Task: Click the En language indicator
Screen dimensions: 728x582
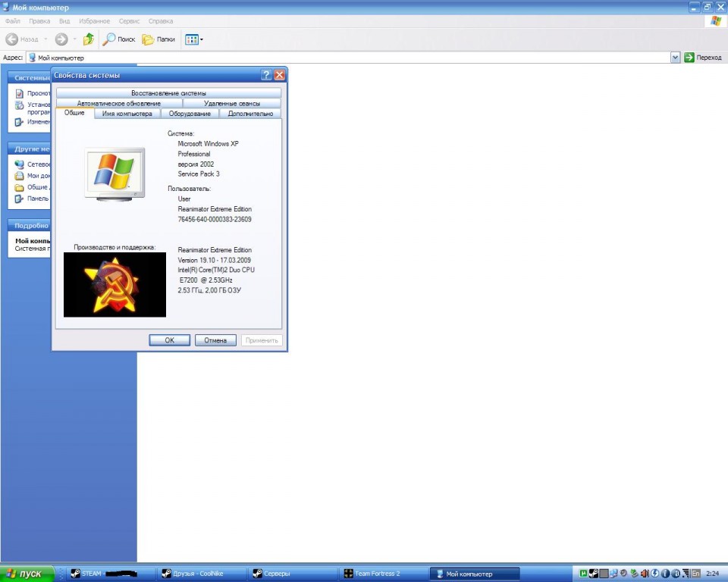Action: pyautogui.click(x=696, y=574)
